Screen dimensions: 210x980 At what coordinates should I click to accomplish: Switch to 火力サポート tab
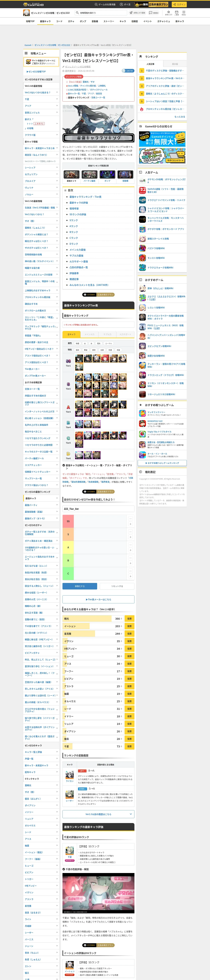pos(125,334)
